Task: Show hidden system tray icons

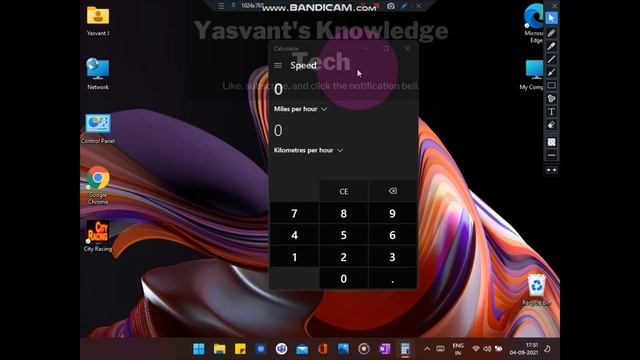Action: pos(427,349)
